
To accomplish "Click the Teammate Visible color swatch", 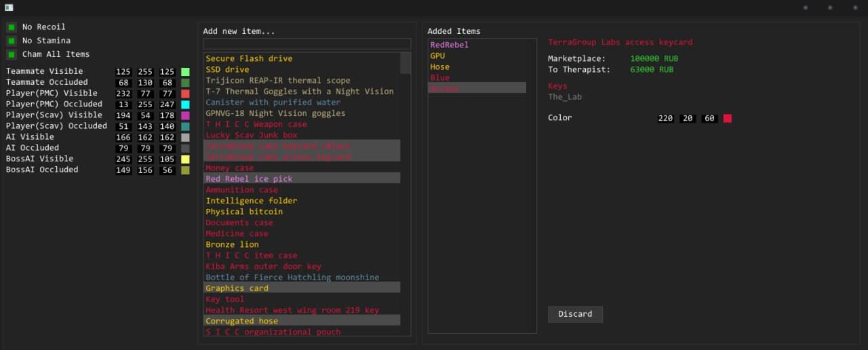I will pyautogui.click(x=185, y=72).
